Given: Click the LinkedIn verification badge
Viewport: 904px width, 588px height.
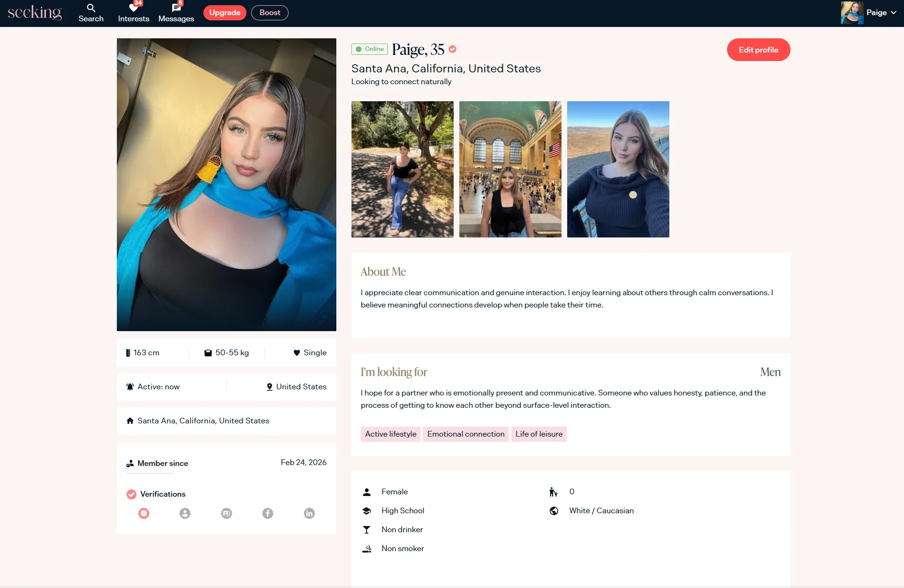Looking at the screenshot, I should point(309,513).
